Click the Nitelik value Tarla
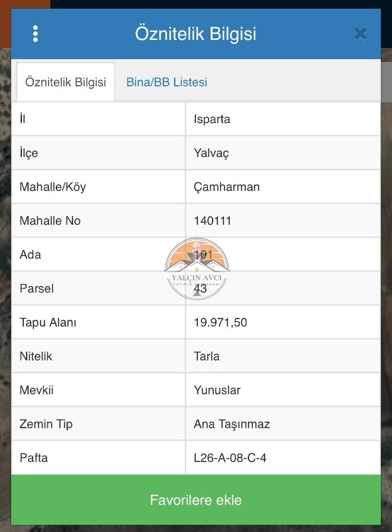This screenshot has height=532, width=392. (x=207, y=356)
